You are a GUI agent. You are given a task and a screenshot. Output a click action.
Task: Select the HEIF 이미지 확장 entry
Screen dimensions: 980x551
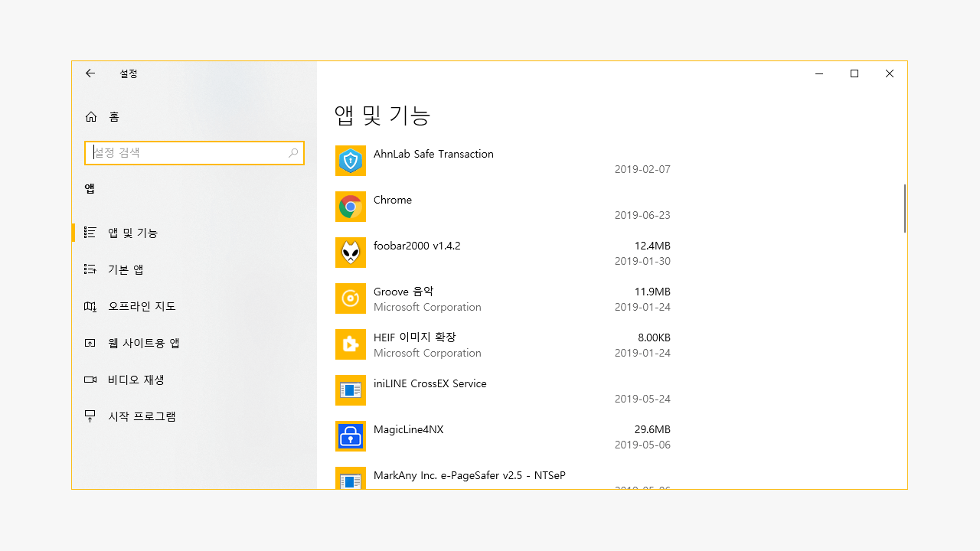[x=503, y=344]
